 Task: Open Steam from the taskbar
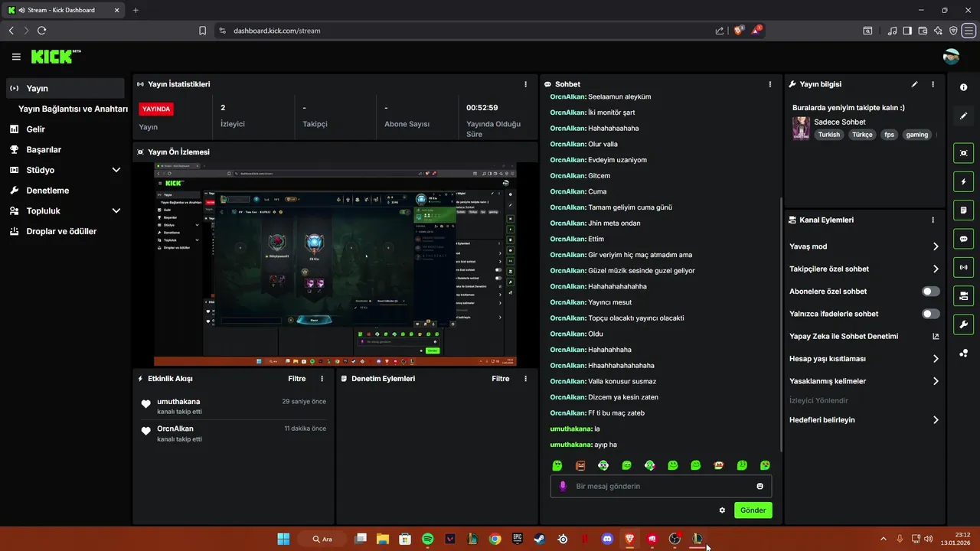click(x=540, y=539)
